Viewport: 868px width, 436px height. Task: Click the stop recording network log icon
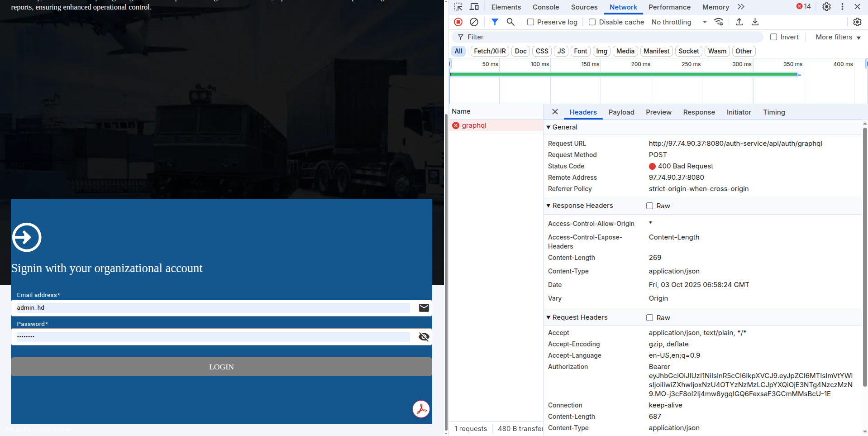[x=458, y=22]
